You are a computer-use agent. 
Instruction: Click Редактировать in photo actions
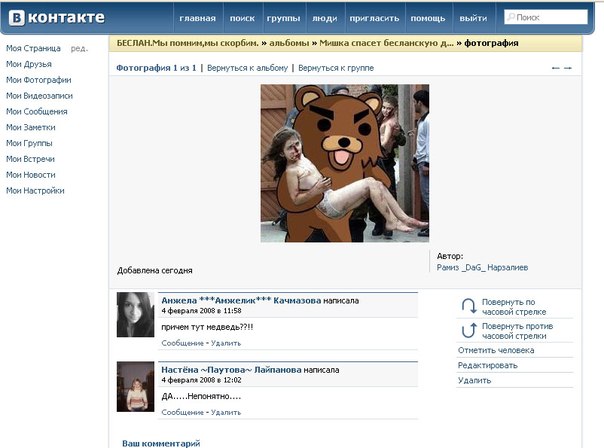tap(487, 366)
